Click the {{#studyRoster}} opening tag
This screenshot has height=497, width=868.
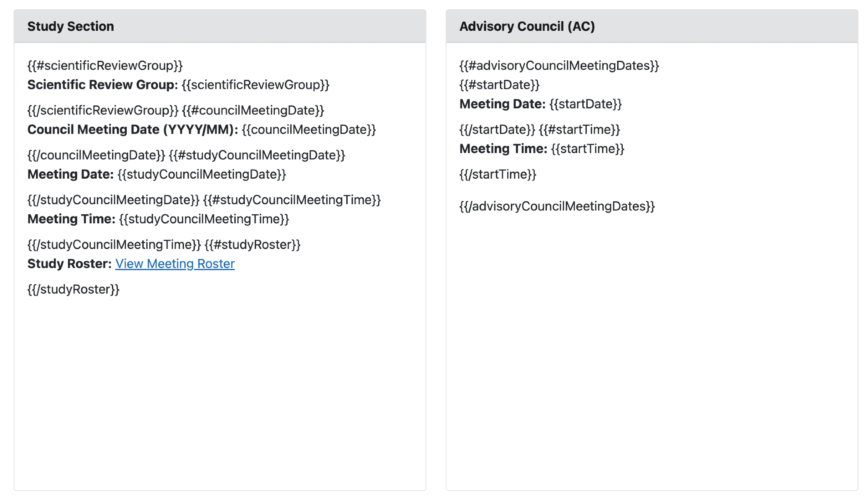[253, 245]
